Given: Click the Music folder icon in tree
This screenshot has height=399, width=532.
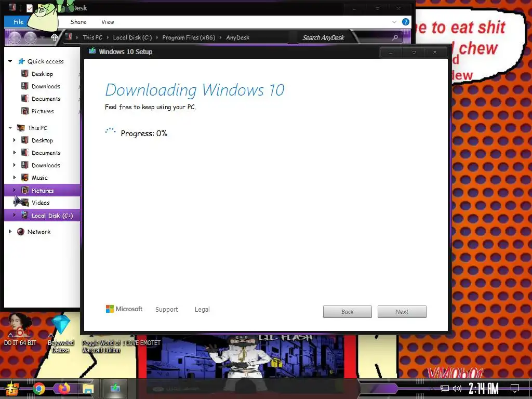Looking at the screenshot, I should coord(25,178).
